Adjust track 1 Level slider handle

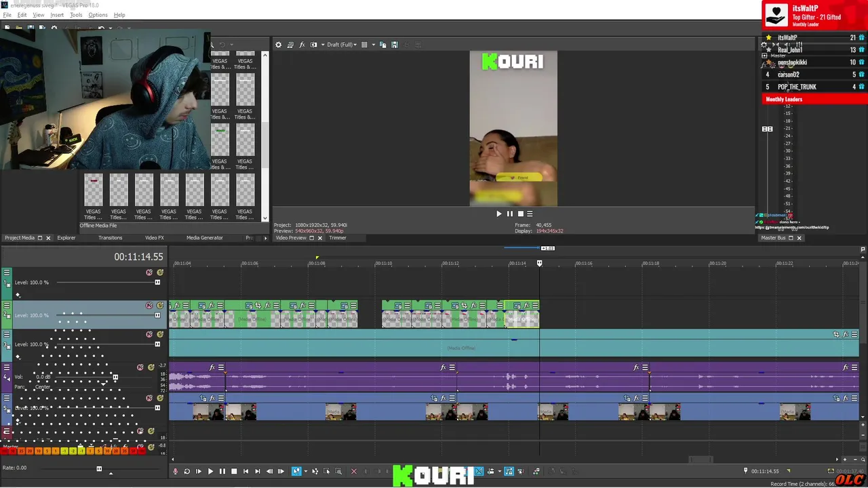click(x=157, y=283)
